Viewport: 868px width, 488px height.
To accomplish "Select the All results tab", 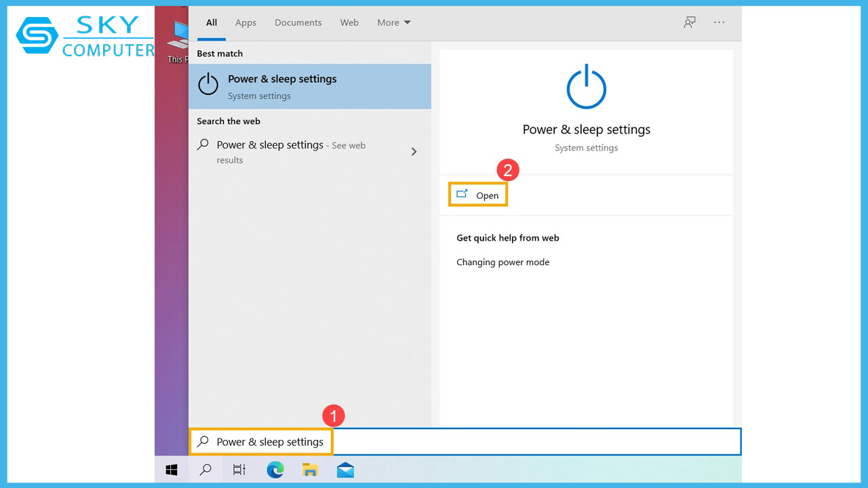I will coord(212,22).
